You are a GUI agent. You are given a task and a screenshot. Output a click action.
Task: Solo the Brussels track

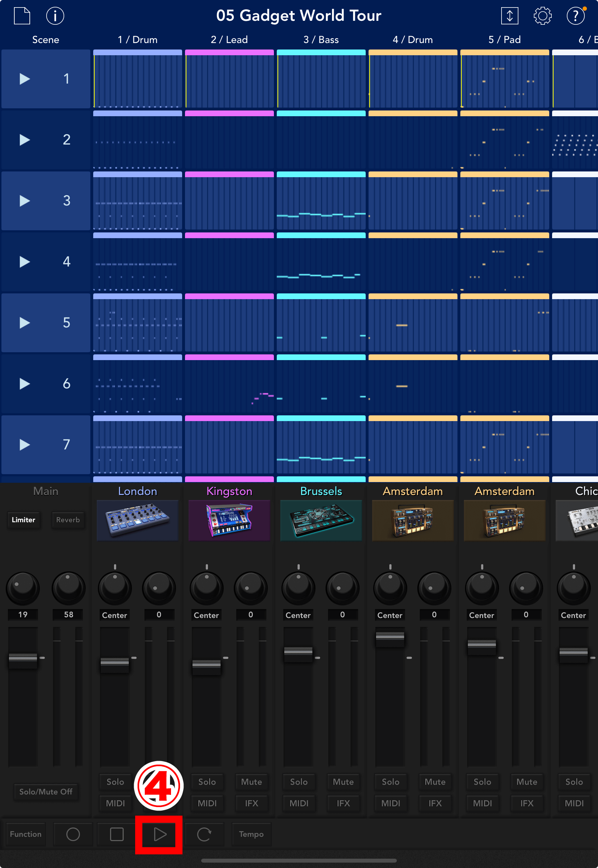[299, 782]
